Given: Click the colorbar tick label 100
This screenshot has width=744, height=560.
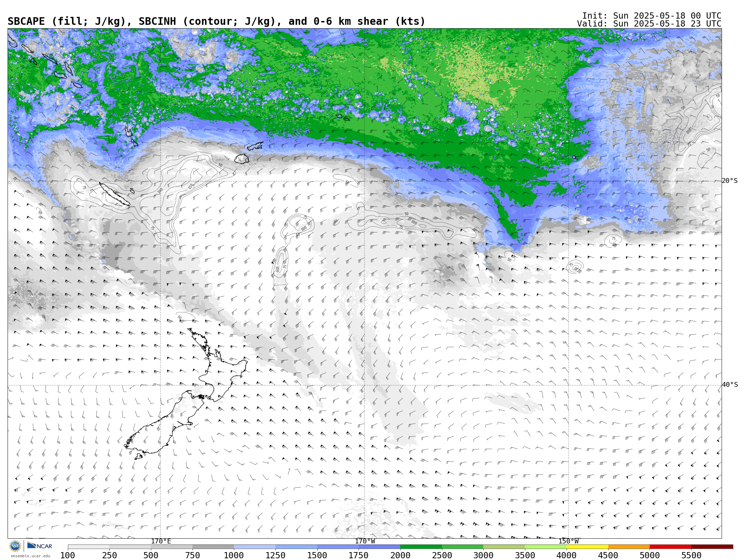Looking at the screenshot, I should pyautogui.click(x=68, y=555).
